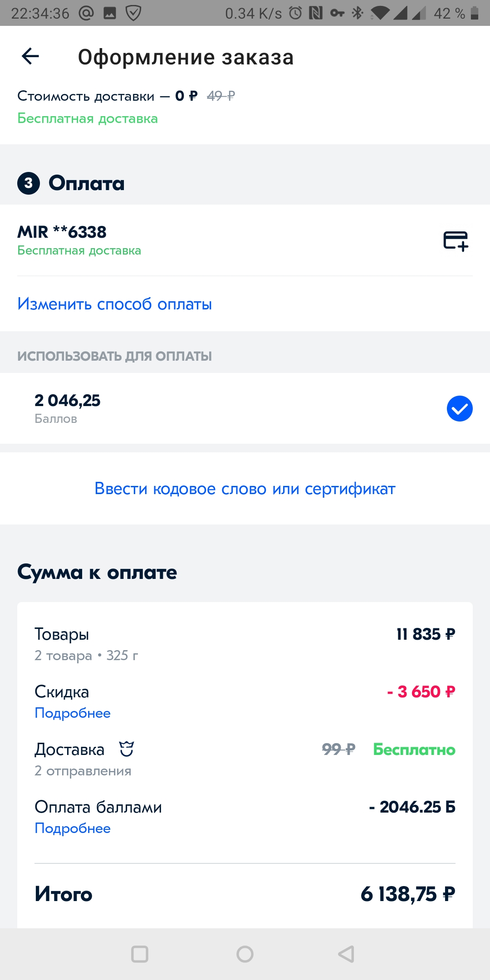Tap Изменить способ оплаты link

[x=114, y=304]
